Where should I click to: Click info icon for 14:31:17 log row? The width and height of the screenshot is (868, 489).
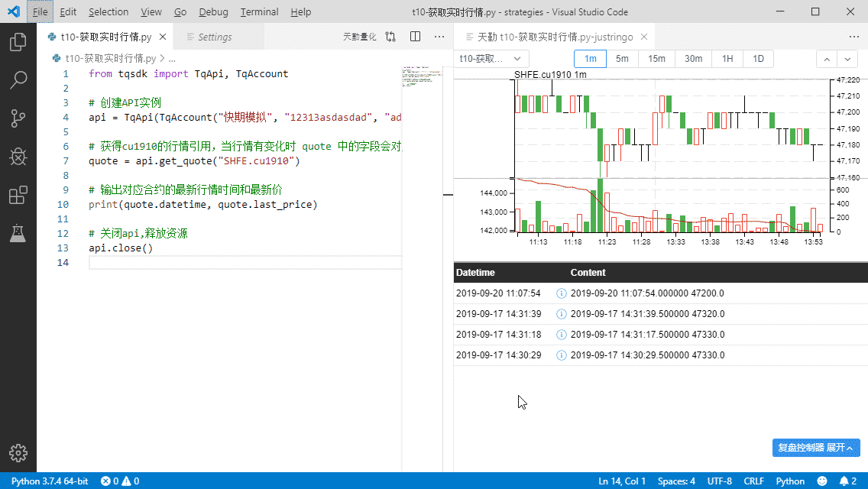tap(561, 335)
